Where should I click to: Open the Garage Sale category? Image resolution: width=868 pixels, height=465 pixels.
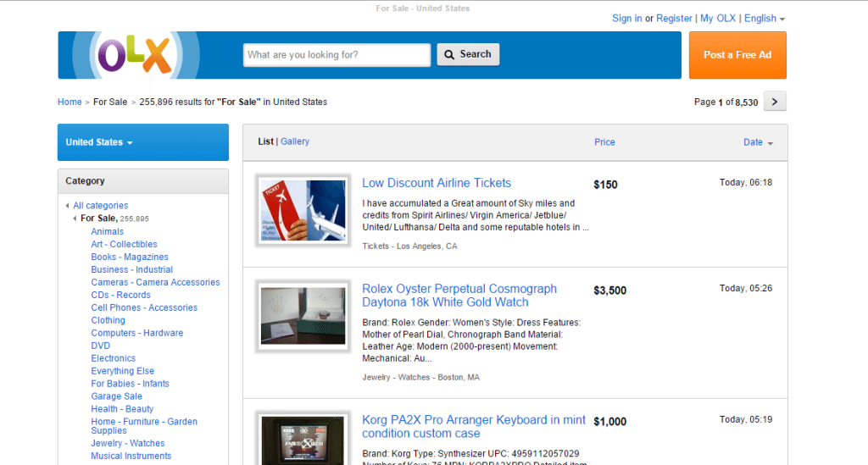(x=116, y=397)
